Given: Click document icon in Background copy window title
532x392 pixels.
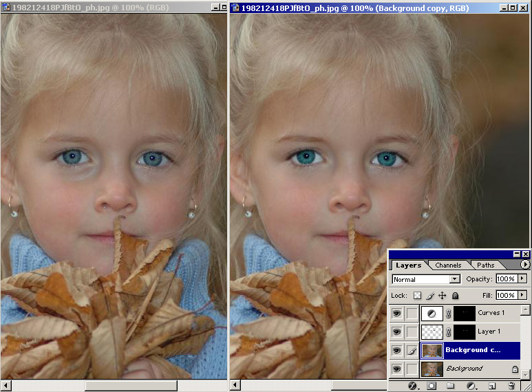Looking at the screenshot, I should tap(235, 8).
